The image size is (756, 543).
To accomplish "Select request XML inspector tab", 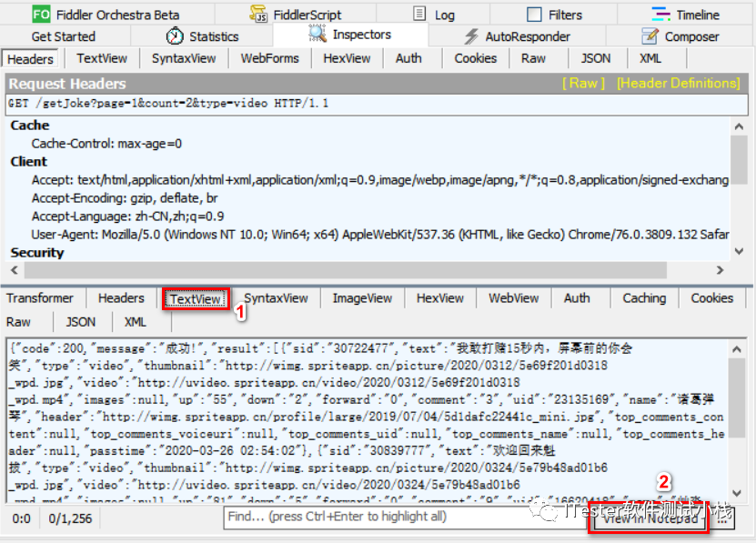I will coord(650,58).
